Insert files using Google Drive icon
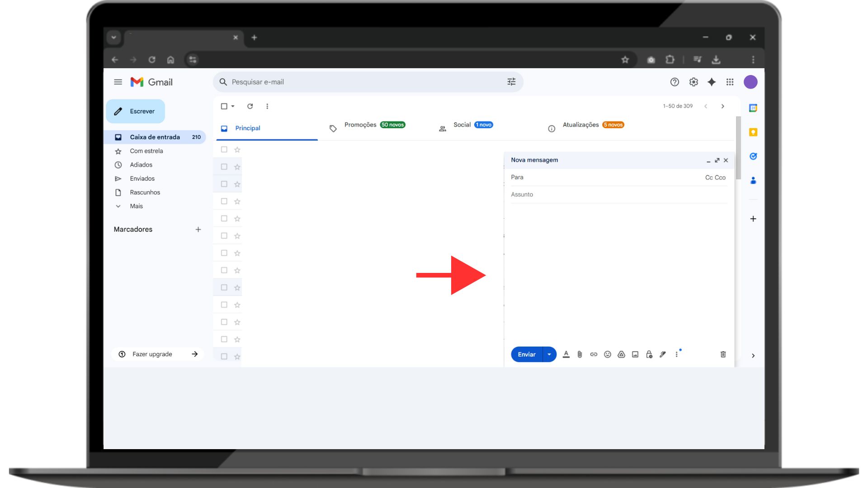 [x=621, y=354]
